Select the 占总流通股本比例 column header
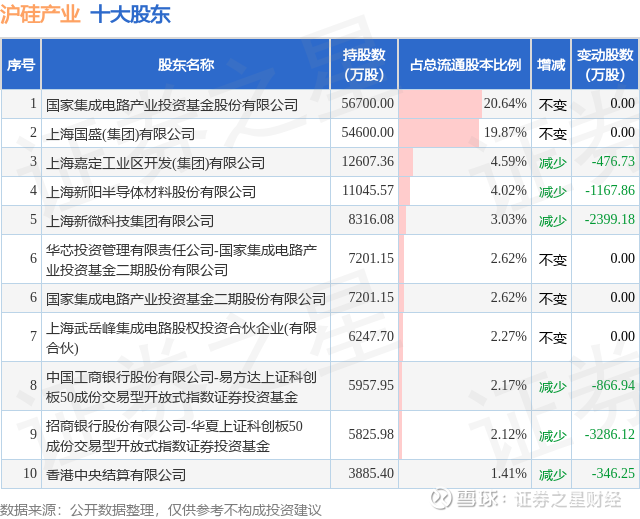 tap(465, 64)
